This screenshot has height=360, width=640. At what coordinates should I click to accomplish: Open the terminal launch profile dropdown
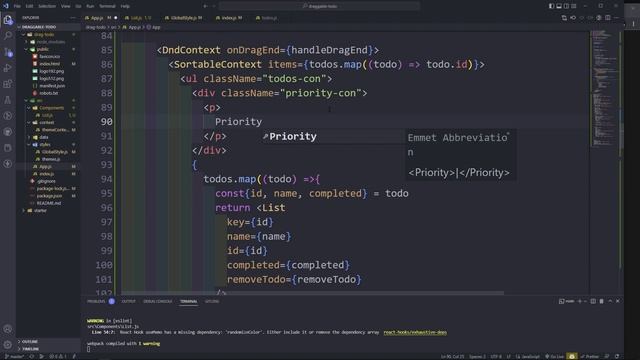586,301
